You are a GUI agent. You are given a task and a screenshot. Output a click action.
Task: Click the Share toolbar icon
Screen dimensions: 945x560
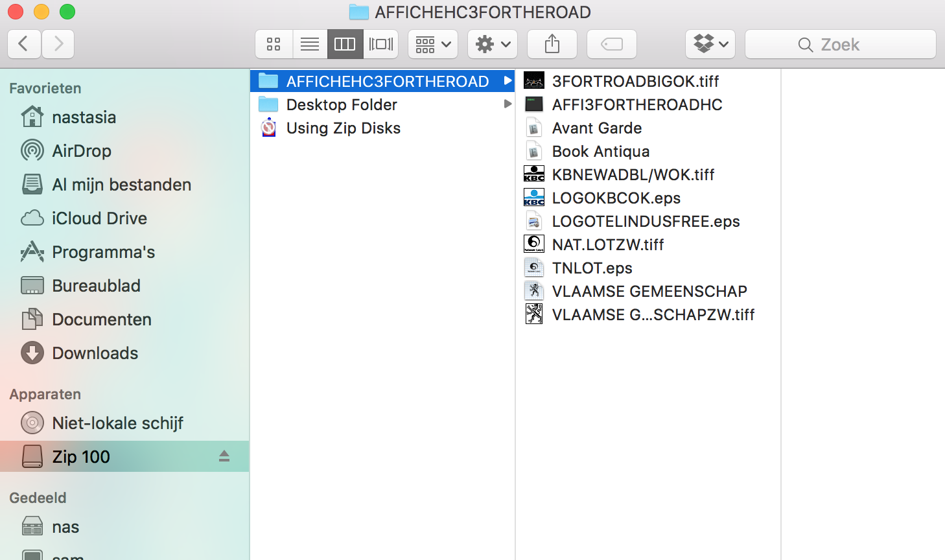click(552, 44)
